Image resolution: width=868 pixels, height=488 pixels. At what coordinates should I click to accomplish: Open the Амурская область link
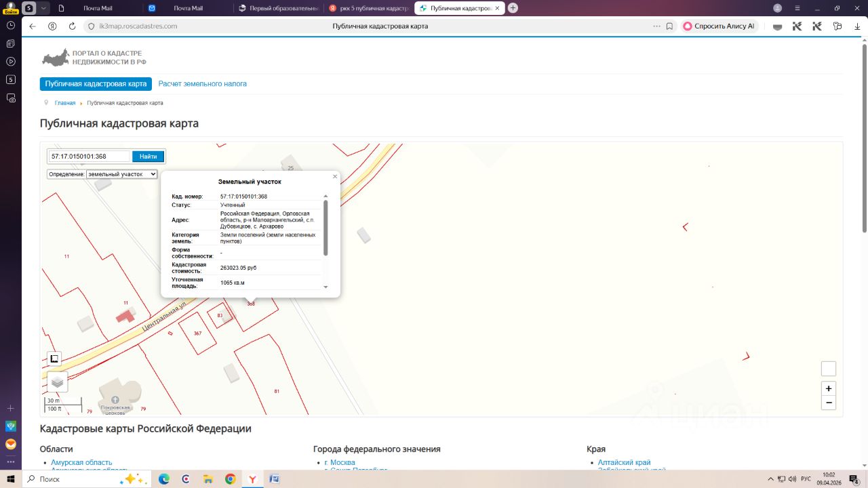coord(81,462)
